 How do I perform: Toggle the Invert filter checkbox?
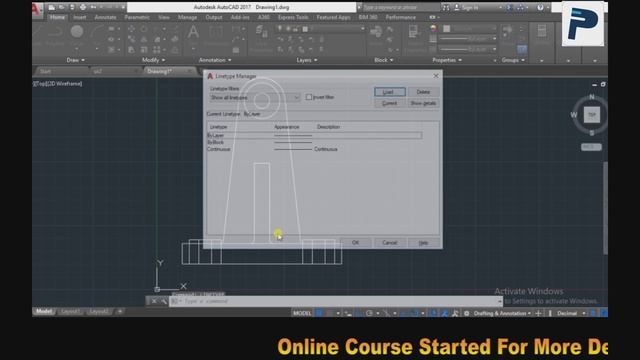pyautogui.click(x=309, y=97)
